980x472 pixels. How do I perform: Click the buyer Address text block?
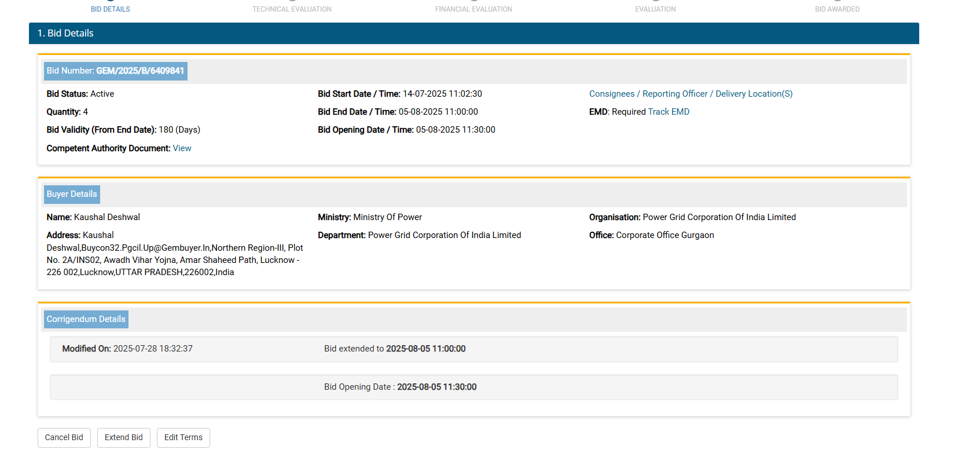pos(175,254)
